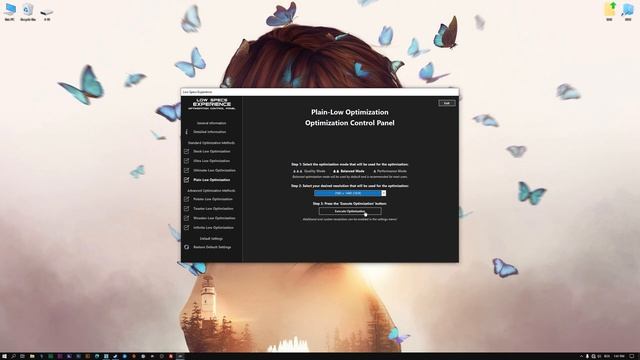Open the Windows Start menu
This screenshot has width=640, height=360.
tap(4, 356)
